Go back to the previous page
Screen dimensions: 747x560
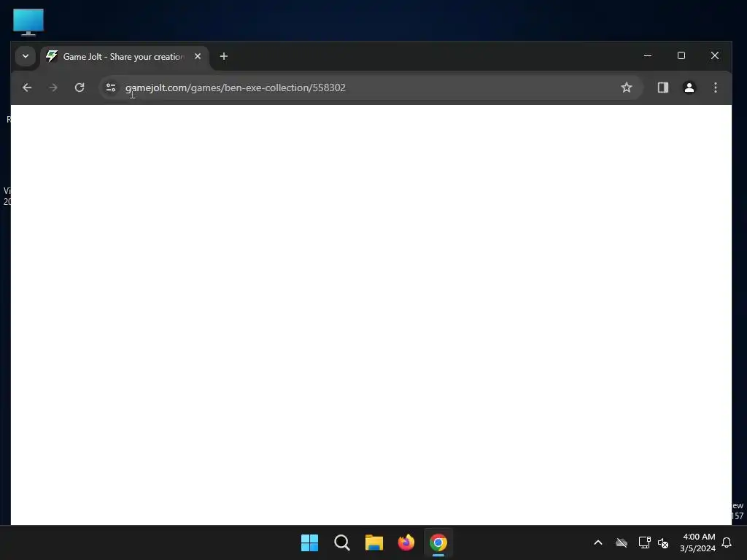tap(27, 87)
